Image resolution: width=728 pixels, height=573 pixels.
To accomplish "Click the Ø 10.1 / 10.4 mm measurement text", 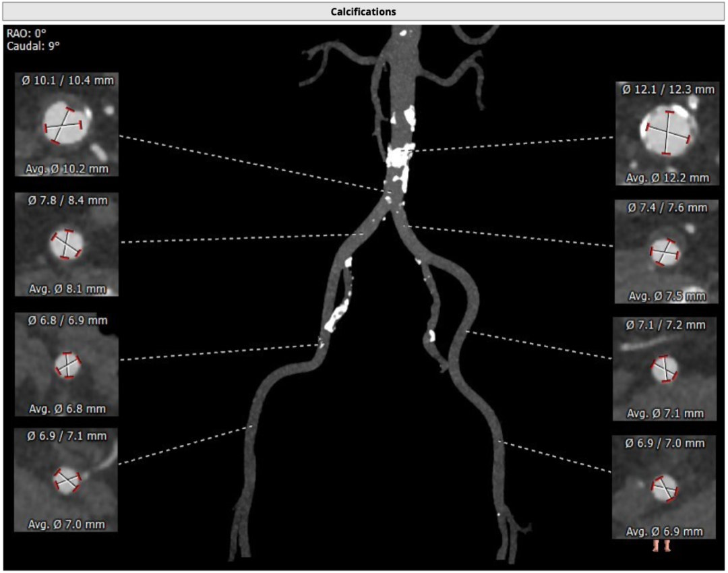I will pos(67,81).
